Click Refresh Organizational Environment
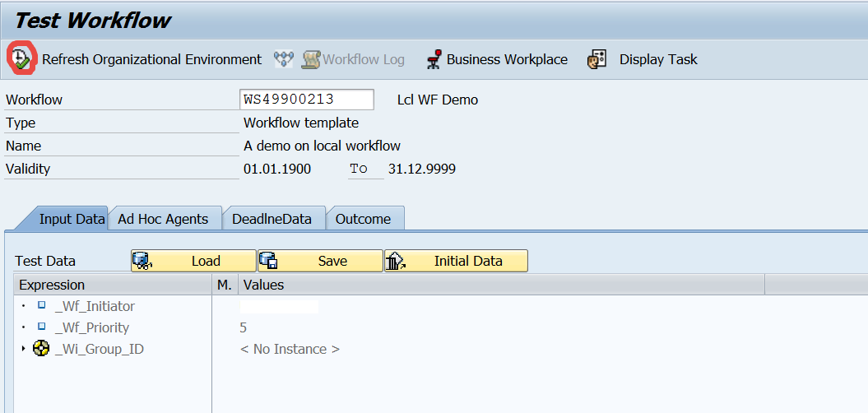The width and height of the screenshot is (868, 413). coord(151,59)
